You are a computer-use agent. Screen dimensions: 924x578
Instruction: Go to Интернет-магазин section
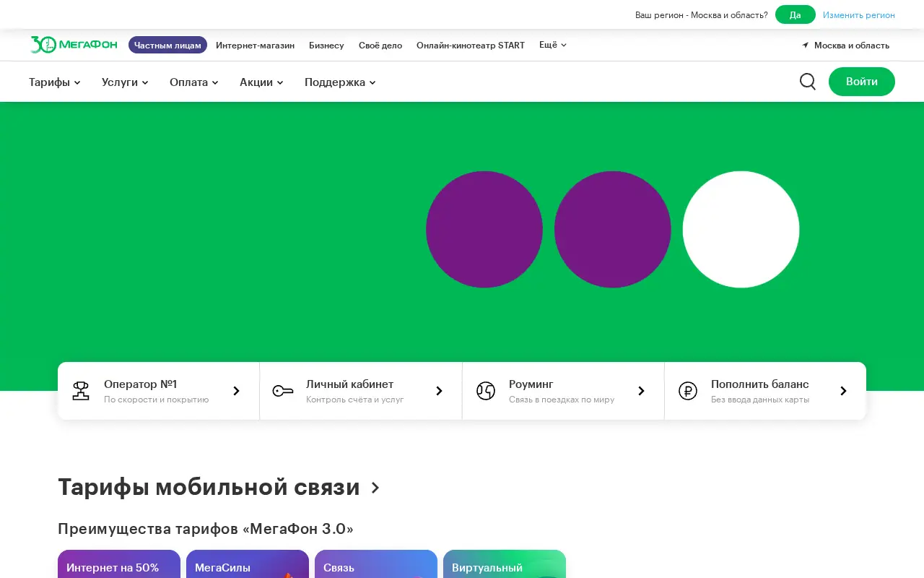pyautogui.click(x=255, y=45)
